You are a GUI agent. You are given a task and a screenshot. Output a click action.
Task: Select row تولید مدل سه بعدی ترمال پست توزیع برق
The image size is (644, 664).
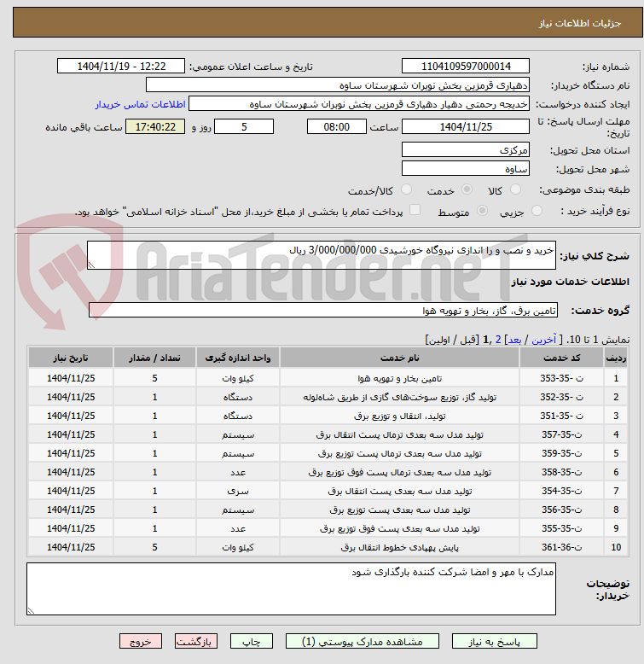click(328, 453)
